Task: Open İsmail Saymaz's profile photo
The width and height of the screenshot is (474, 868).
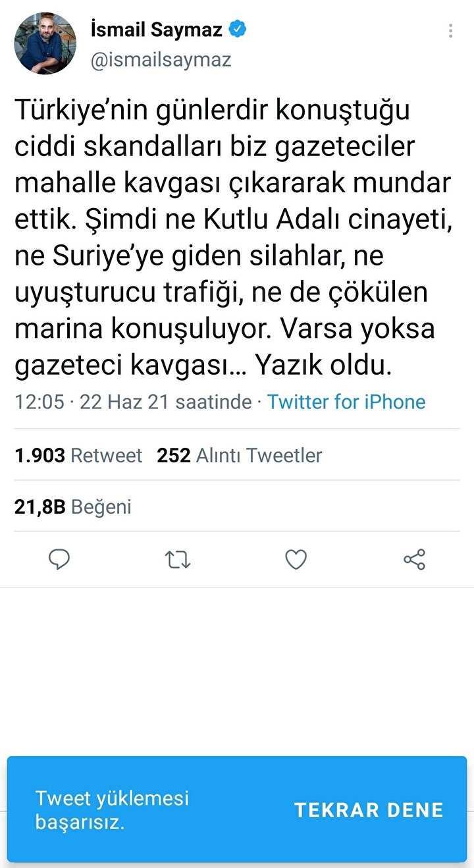Action: click(45, 43)
